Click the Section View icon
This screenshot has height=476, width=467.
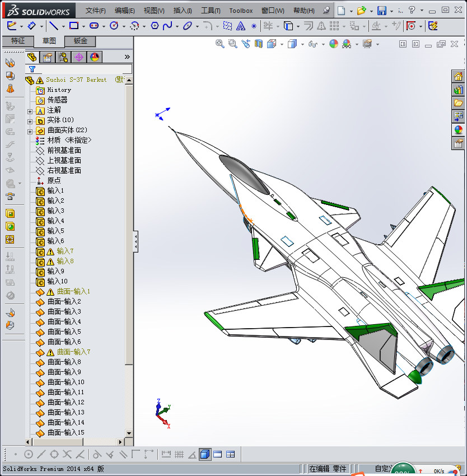click(258, 44)
